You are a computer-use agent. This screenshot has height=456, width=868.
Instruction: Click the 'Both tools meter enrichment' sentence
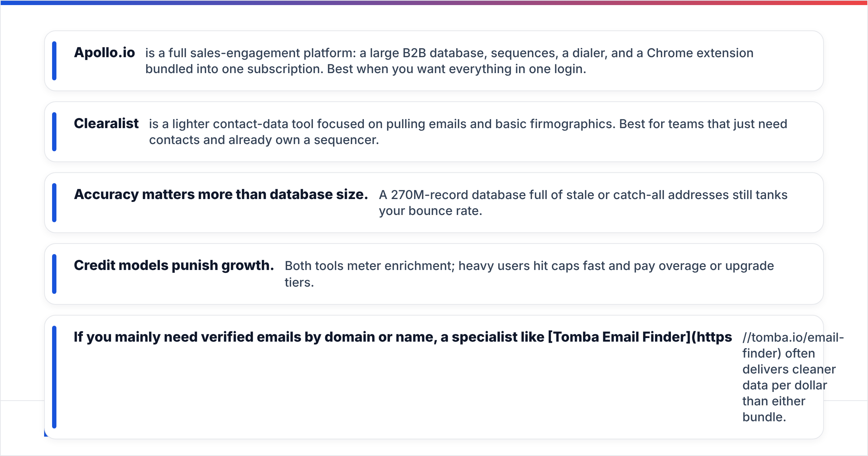point(529,274)
